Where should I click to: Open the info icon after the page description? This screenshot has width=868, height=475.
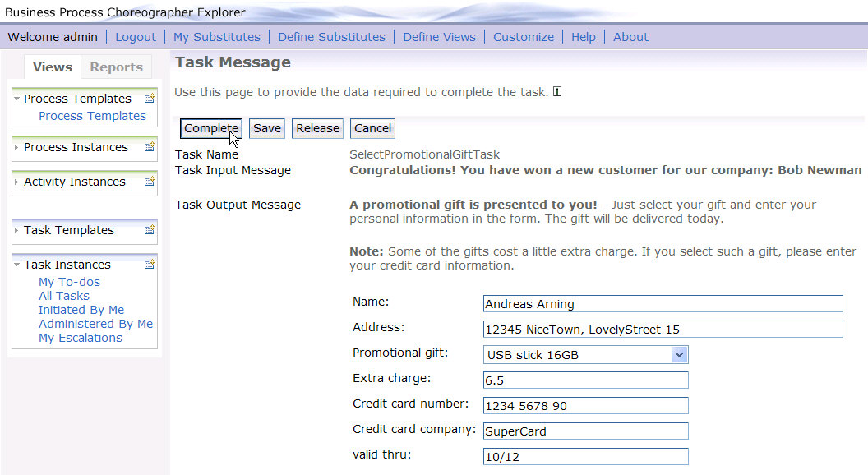(x=557, y=92)
